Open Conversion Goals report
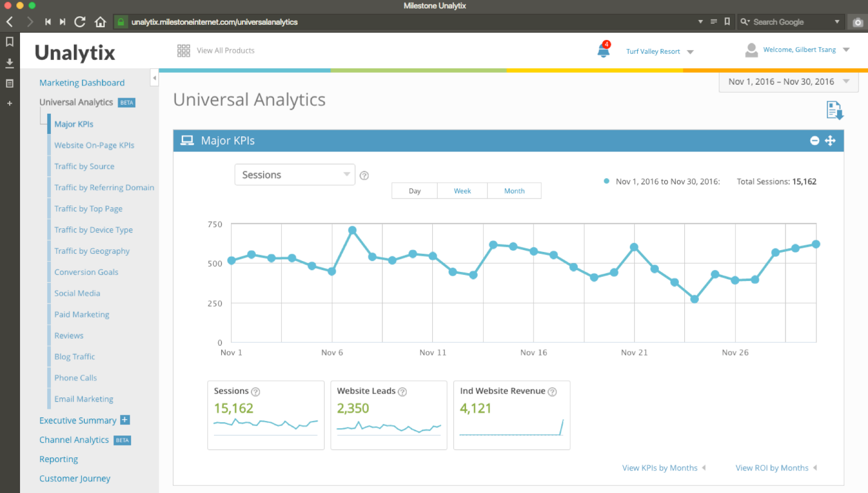This screenshot has width=868, height=493. click(x=86, y=273)
